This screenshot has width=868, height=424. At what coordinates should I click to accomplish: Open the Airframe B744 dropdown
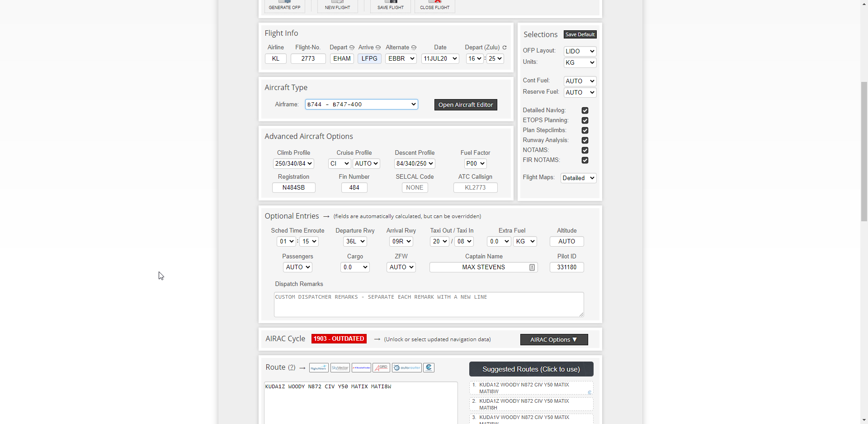361,105
